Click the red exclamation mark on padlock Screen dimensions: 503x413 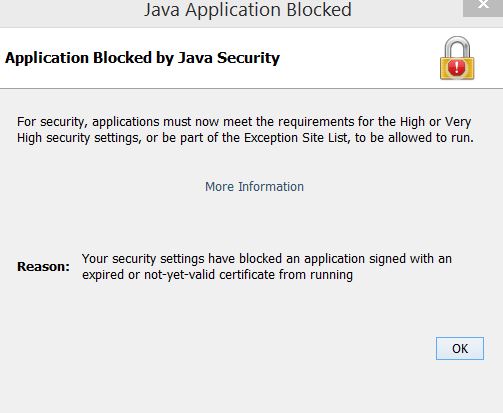pyautogui.click(x=457, y=67)
